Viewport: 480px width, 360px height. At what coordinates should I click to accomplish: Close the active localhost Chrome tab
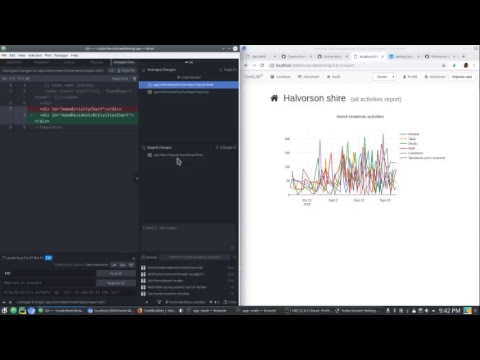click(x=383, y=57)
